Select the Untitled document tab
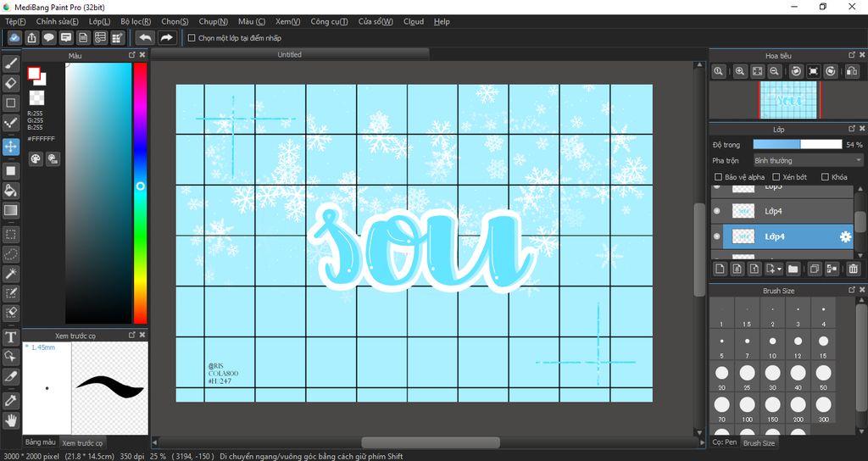The height and width of the screenshot is (461, 868). [x=290, y=54]
